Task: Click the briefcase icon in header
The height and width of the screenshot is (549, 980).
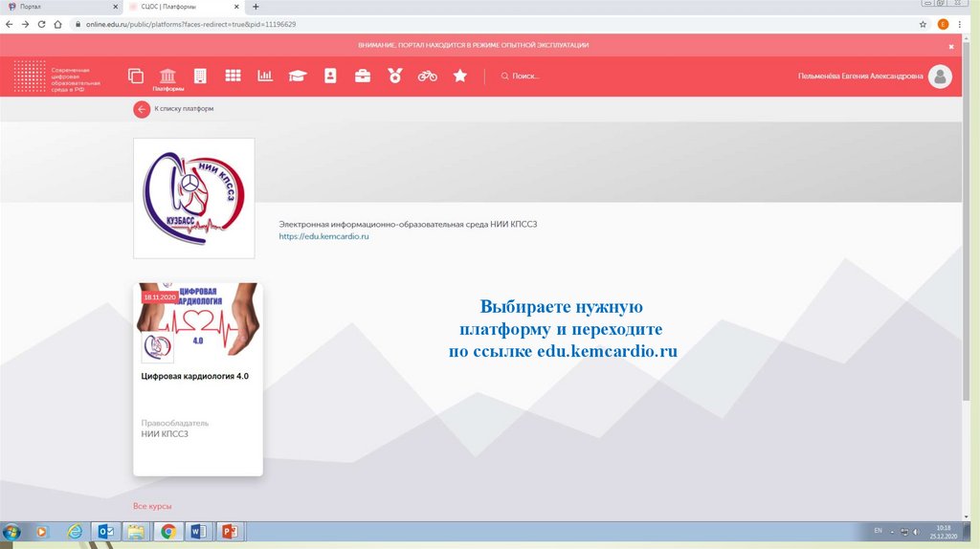Action: pyautogui.click(x=363, y=77)
